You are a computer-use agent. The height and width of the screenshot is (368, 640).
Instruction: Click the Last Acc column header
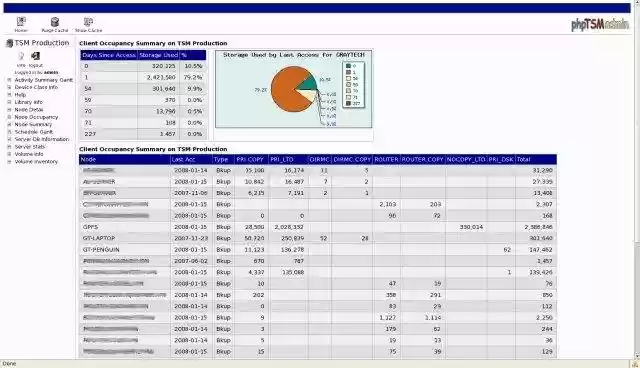click(x=191, y=160)
